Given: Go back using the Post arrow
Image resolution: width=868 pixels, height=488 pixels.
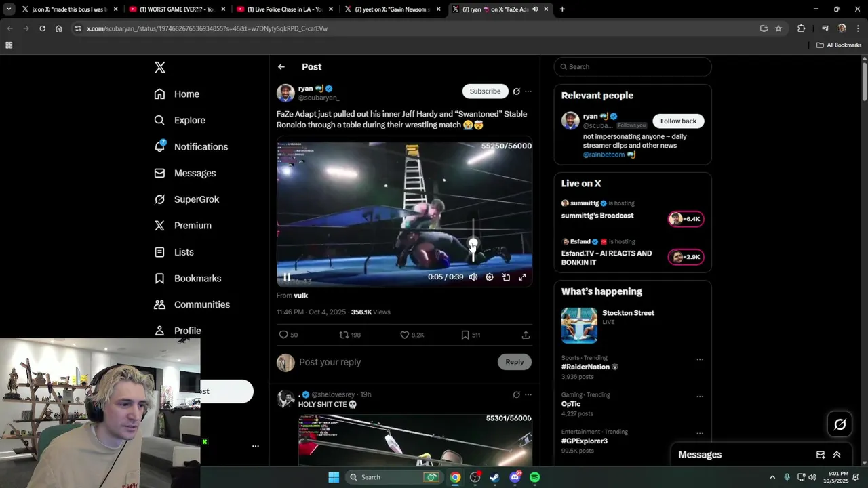Looking at the screenshot, I should click(x=281, y=67).
